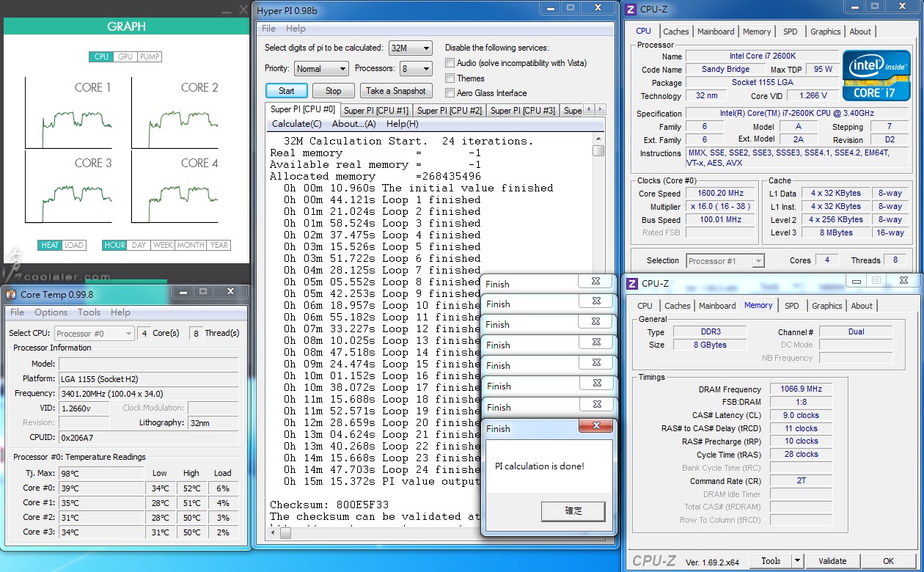
Task: Open the arrow next to CPU-Z Tools button
Action: (x=797, y=561)
